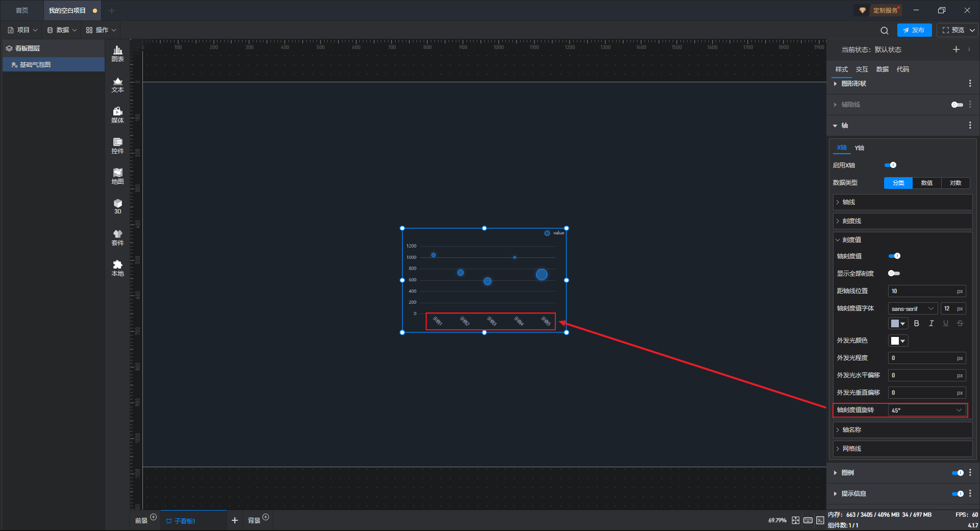Open the 提示信息 more options menu

(970, 494)
